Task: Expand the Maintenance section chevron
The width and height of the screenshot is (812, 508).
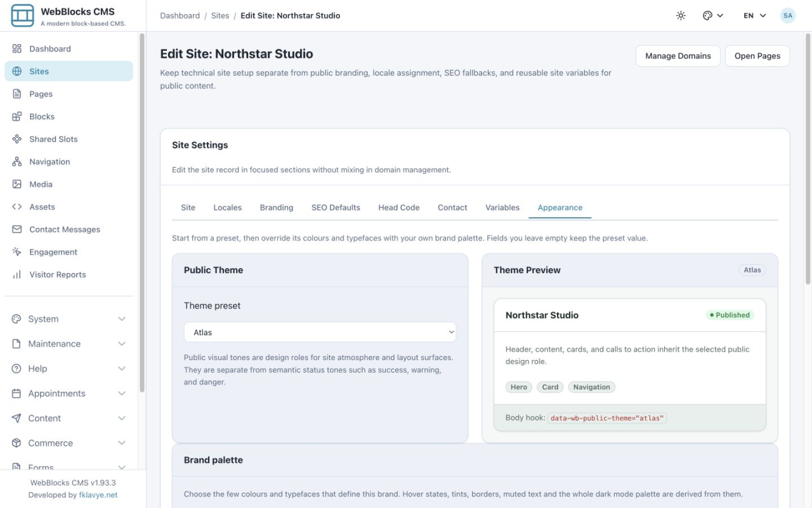Action: (x=122, y=344)
